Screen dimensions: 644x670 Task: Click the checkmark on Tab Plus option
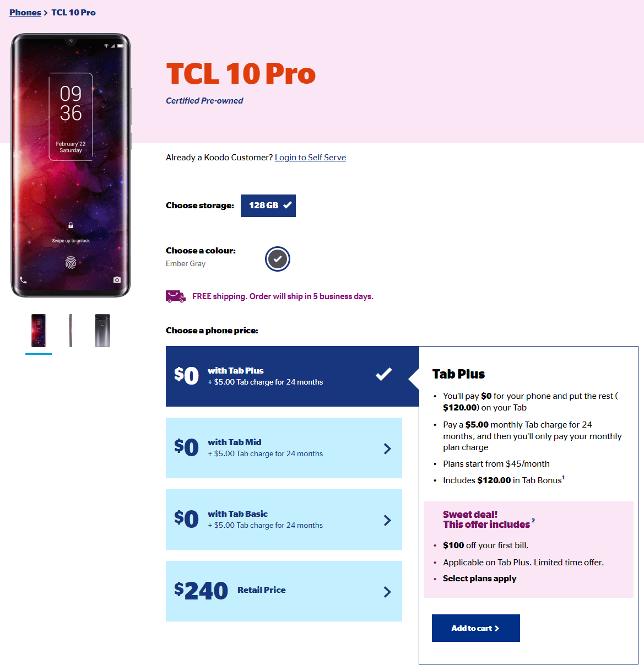point(384,374)
